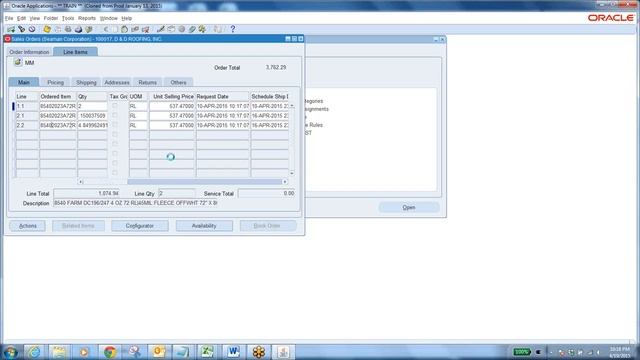
Task: Click the Cut toolbar icon
Action: pos(106,29)
